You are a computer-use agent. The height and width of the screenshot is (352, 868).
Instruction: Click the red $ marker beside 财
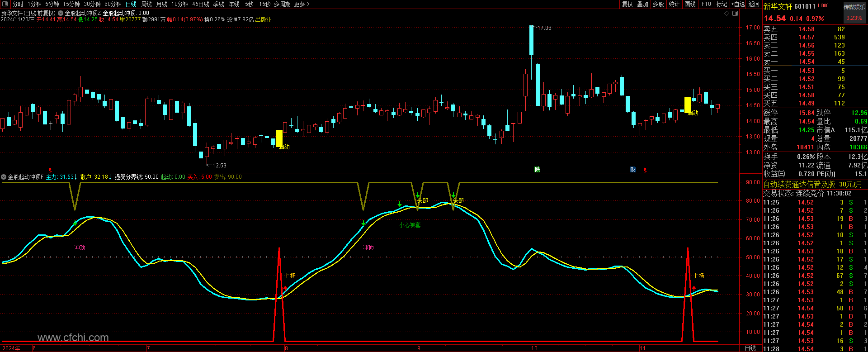coord(645,170)
